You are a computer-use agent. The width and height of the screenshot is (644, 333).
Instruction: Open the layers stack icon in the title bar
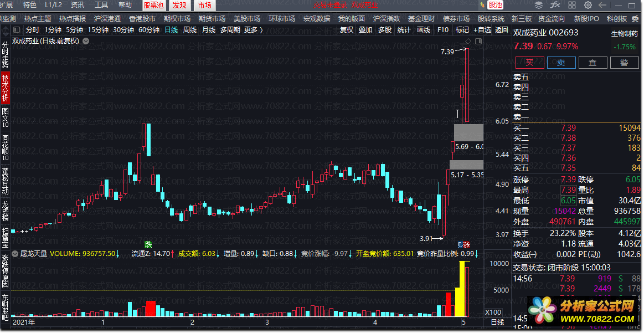[x=539, y=6]
